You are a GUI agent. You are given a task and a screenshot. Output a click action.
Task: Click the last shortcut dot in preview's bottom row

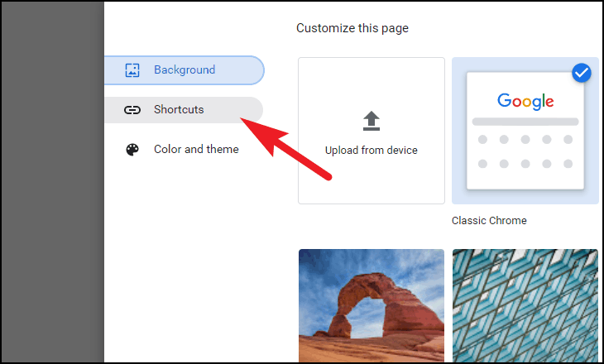tap(568, 164)
